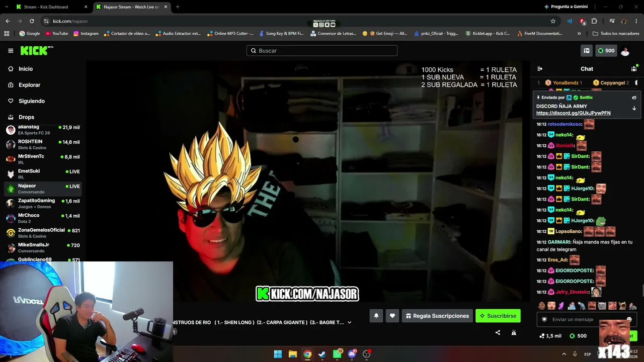The width and height of the screenshot is (644, 362).
Task: Open the YouTube bookmark
Action: click(56, 34)
